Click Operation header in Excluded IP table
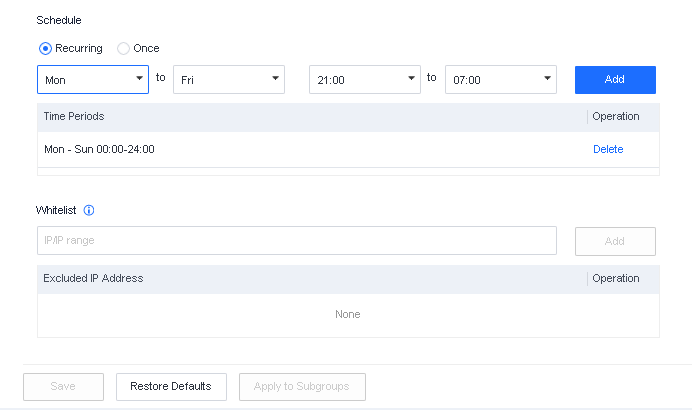The height and width of the screenshot is (410, 692). click(616, 278)
